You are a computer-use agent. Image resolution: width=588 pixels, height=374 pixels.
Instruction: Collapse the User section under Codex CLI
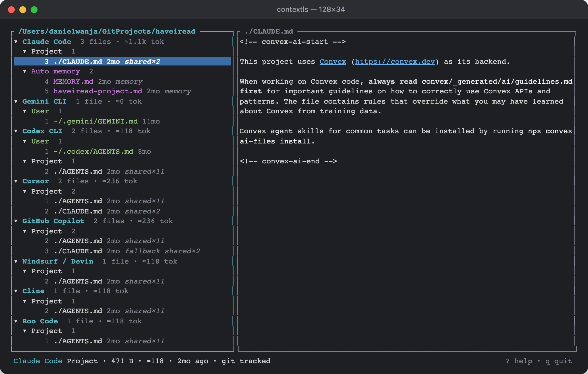(x=25, y=141)
